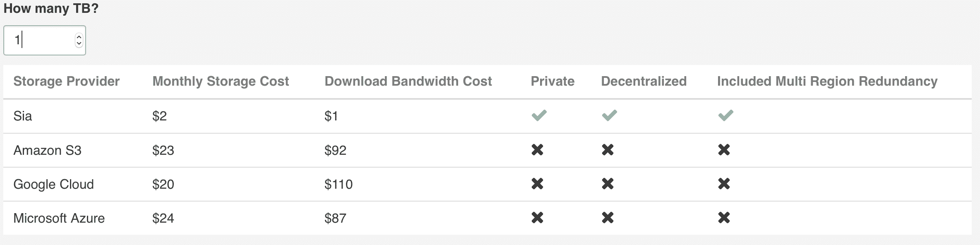The width and height of the screenshot is (980, 245).
Task: Select the Amazon S3 row name
Action: [x=47, y=150]
